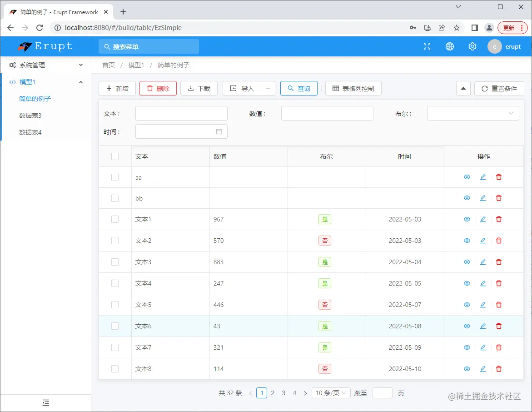
Task: Click the browser 更新 button
Action: coord(512,28)
